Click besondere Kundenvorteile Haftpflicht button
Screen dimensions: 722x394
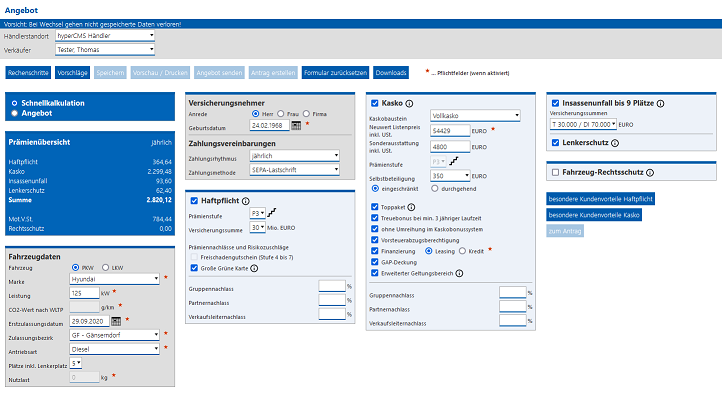tap(600, 199)
